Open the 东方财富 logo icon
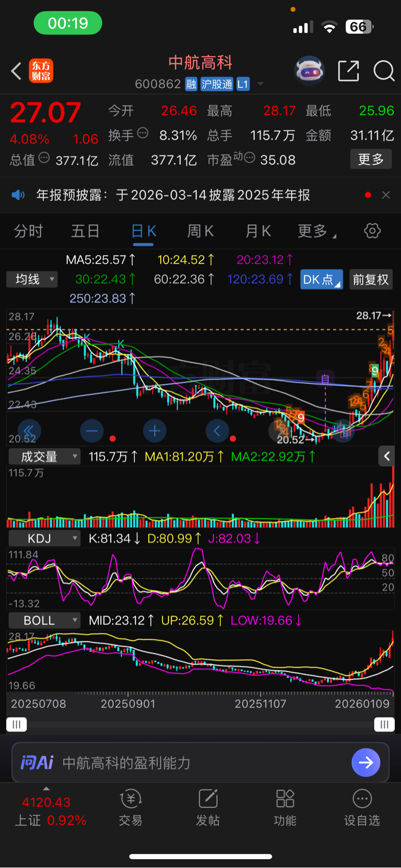This screenshot has height=868, width=401. pos(41,71)
